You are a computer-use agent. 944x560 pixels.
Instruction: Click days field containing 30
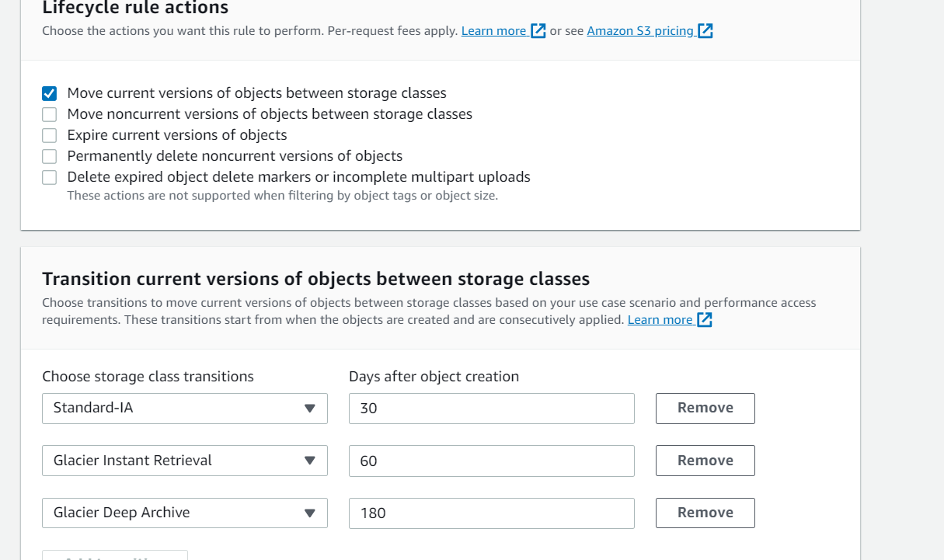(x=492, y=409)
